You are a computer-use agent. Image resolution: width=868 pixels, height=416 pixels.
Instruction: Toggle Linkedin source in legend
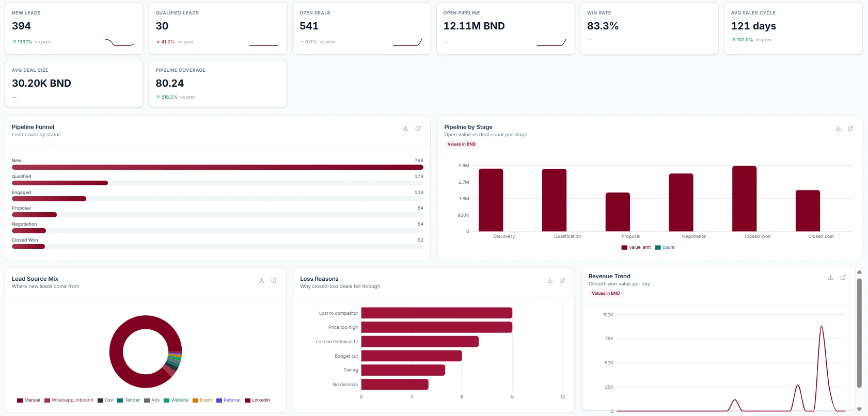[x=257, y=400]
